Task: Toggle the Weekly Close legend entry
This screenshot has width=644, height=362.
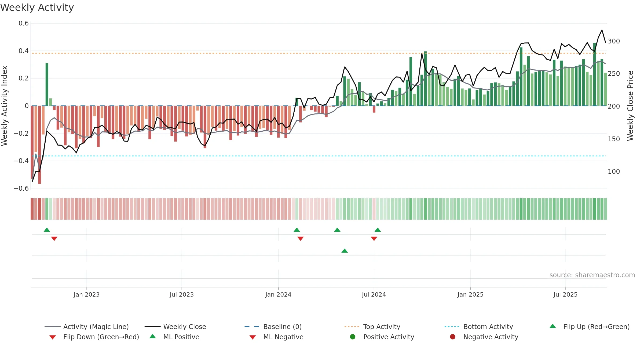Action: [x=175, y=327]
